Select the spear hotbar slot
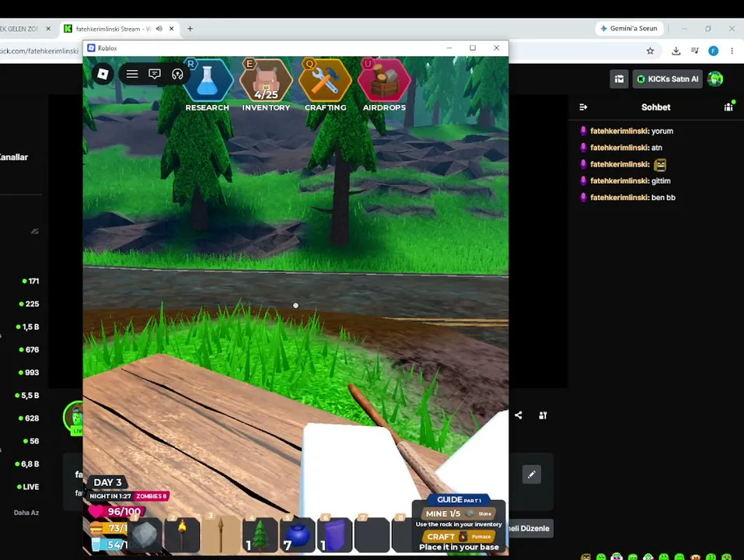The height and width of the screenshot is (560, 744). click(x=220, y=534)
